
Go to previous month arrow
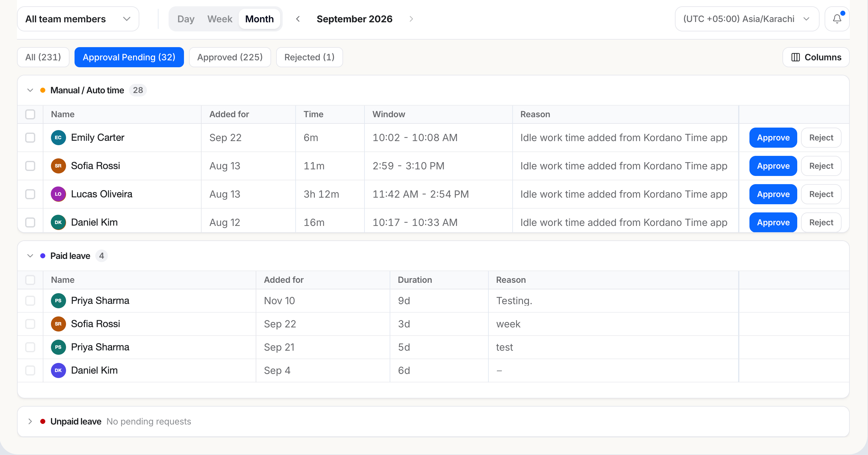298,19
